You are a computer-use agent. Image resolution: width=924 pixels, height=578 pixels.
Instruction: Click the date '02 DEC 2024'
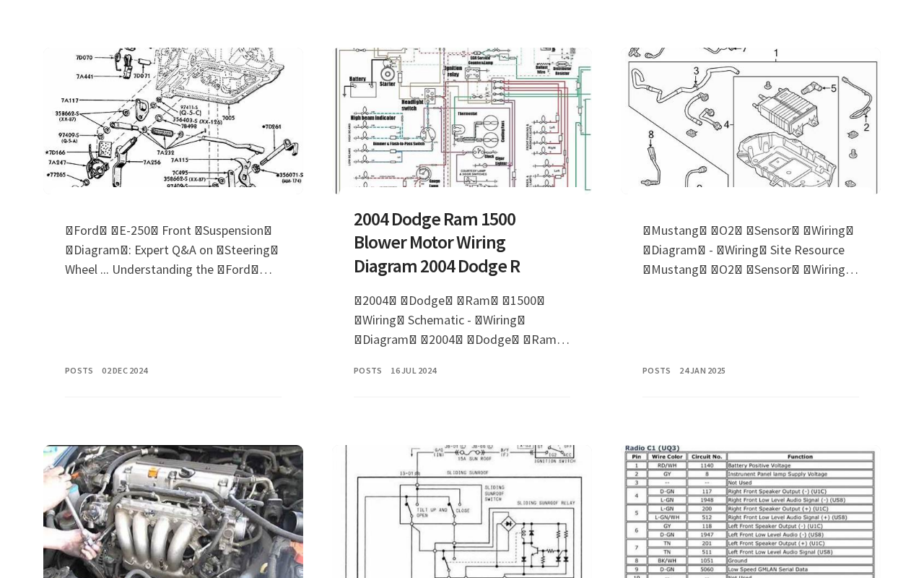125,370
